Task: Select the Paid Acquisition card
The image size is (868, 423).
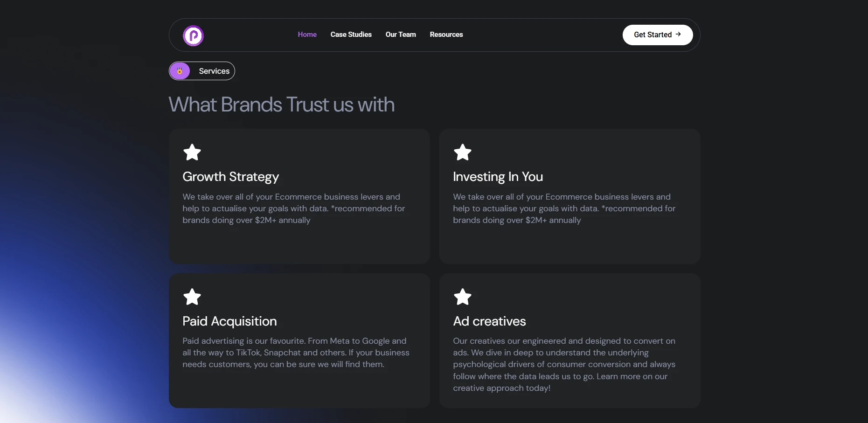Action: click(x=299, y=341)
